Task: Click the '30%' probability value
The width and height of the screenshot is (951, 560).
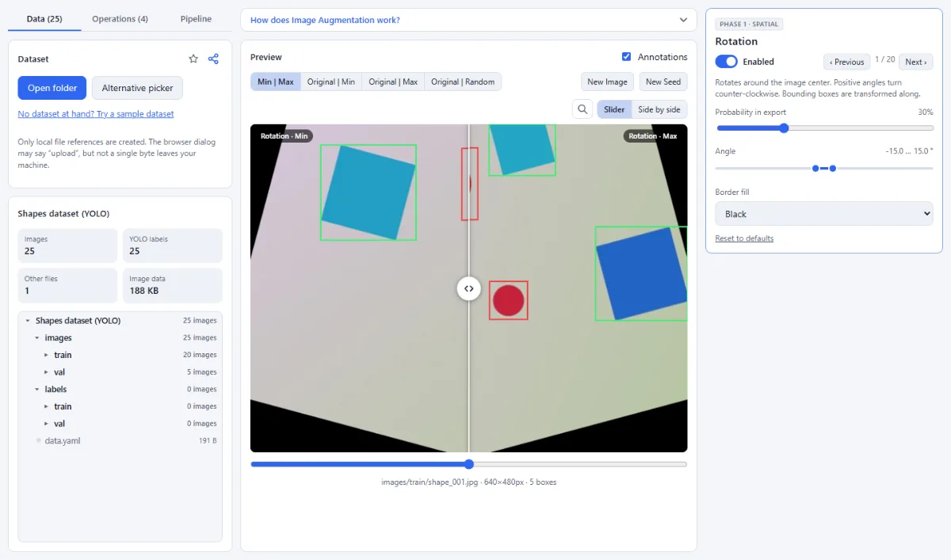Action: point(926,112)
